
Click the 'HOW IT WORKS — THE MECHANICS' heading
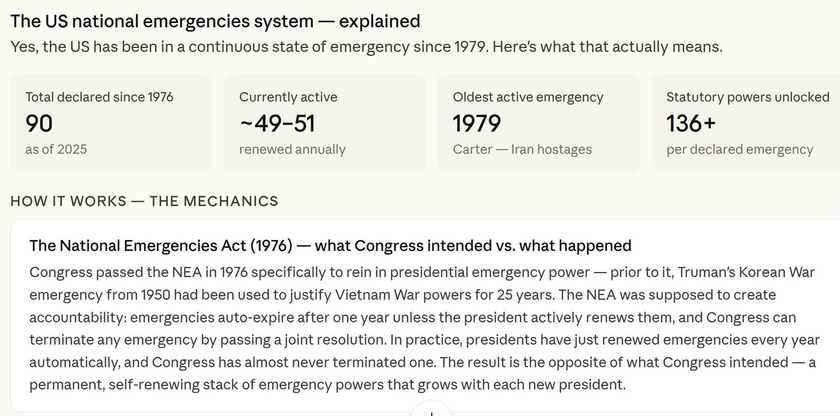pos(144,201)
